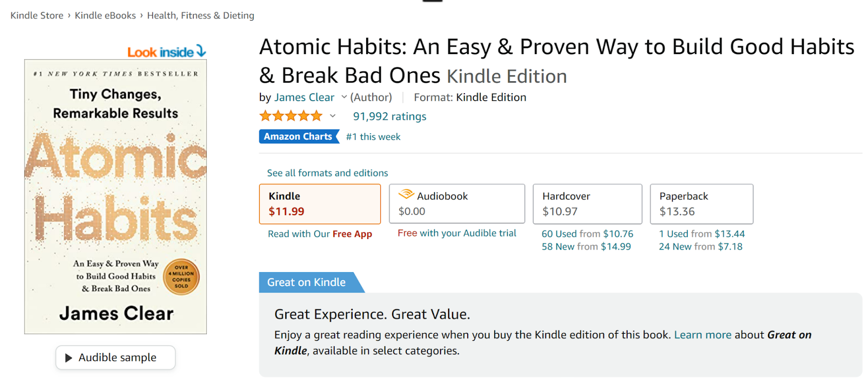The height and width of the screenshot is (382, 868).
Task: Open the James Clear author link
Action: 304,98
